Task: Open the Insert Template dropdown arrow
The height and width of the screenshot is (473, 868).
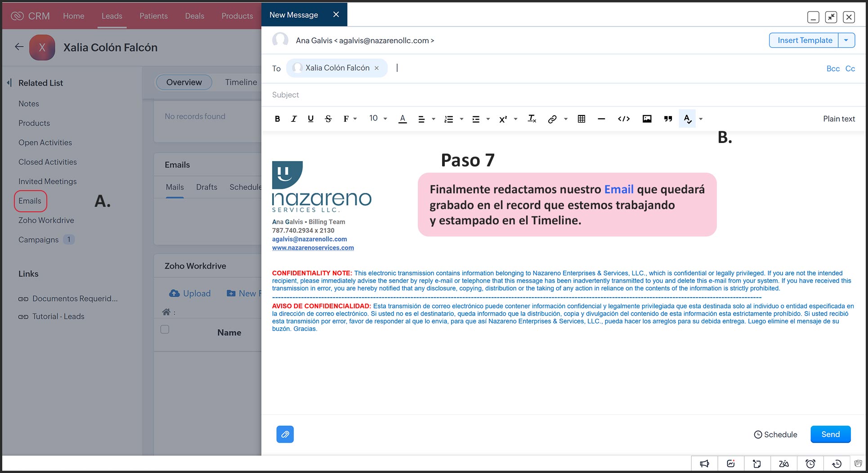Action: click(846, 40)
